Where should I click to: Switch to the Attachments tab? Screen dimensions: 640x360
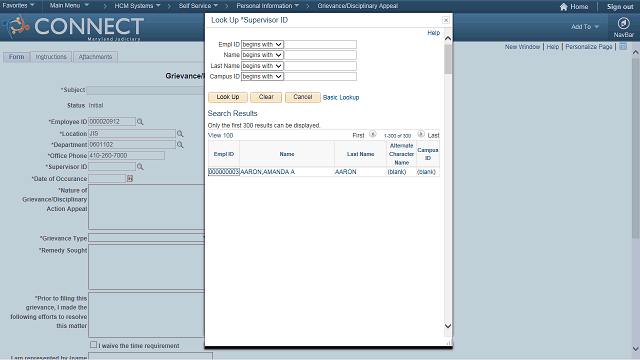pos(95,57)
